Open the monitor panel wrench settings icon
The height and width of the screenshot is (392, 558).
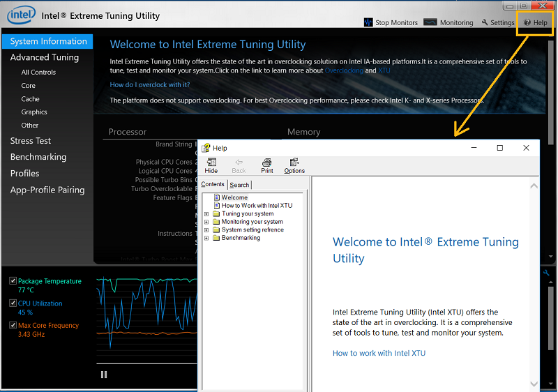click(x=546, y=273)
